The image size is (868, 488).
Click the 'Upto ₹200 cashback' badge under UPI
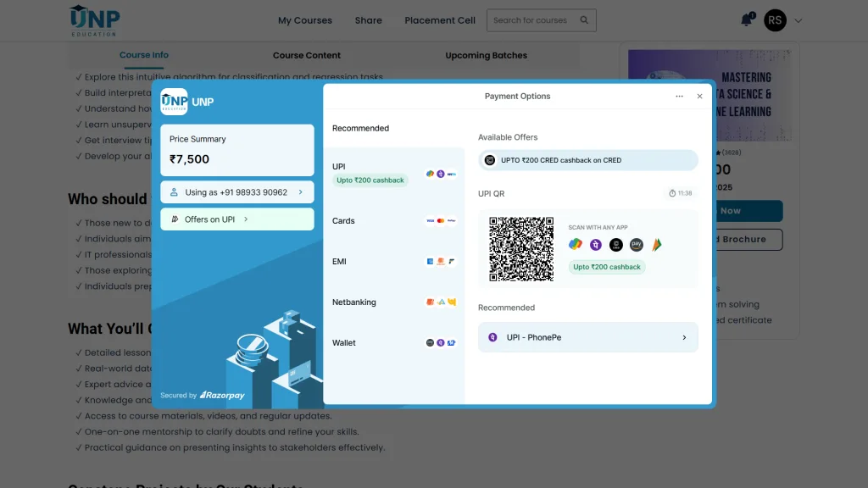tap(370, 180)
